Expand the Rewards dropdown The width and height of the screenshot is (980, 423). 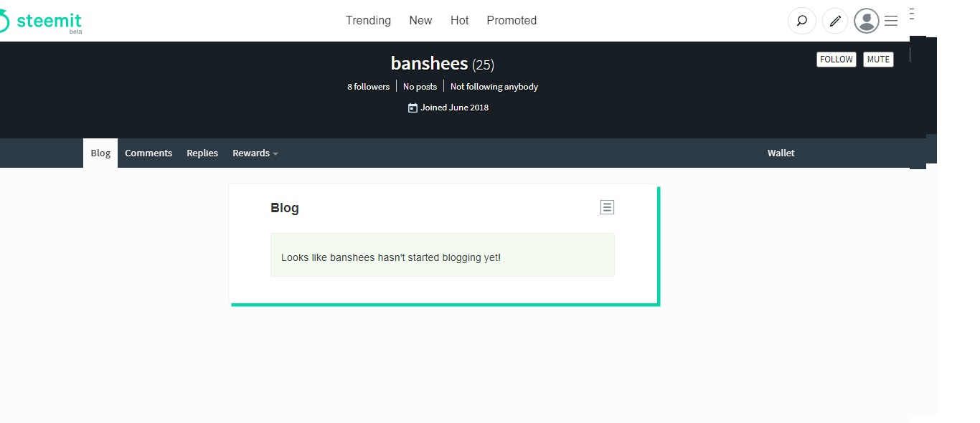[x=255, y=153]
